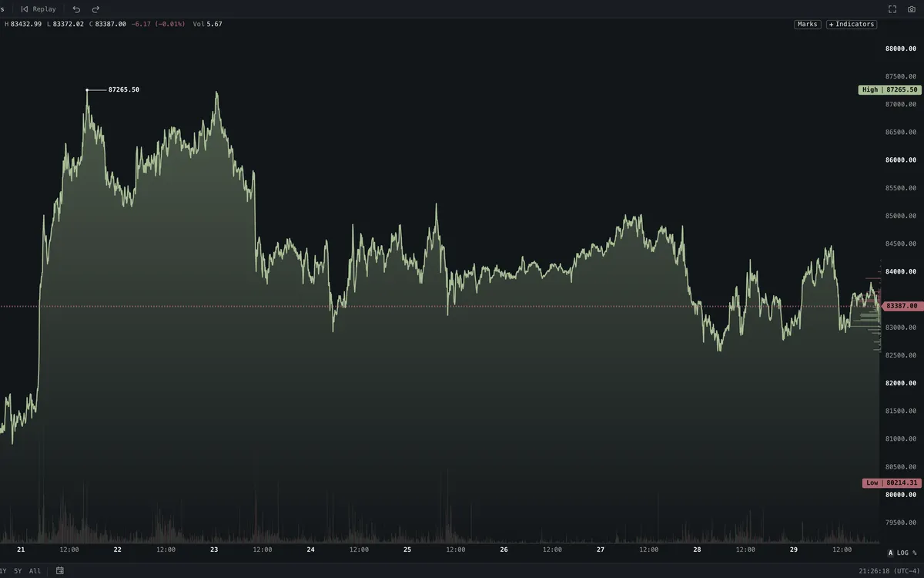The width and height of the screenshot is (924, 578).
Task: Click date label 28 on time axis
Action: [697, 549]
